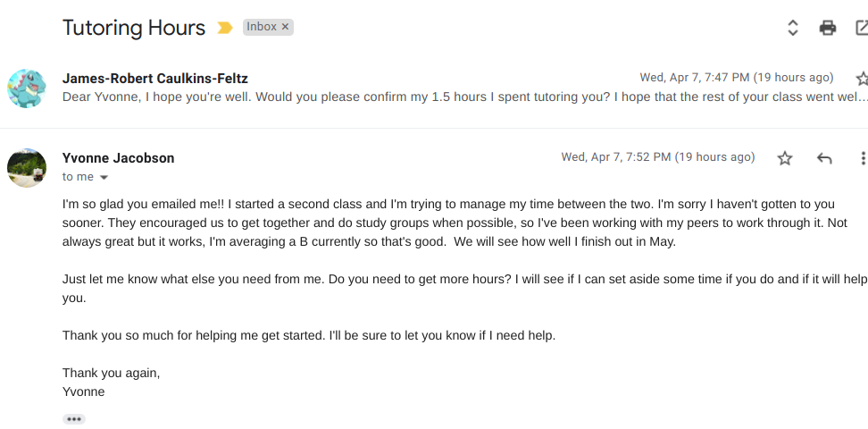Star Yvonne Jacobson's message
Image resolution: width=868 pixels, height=429 pixels.
pos(785,158)
